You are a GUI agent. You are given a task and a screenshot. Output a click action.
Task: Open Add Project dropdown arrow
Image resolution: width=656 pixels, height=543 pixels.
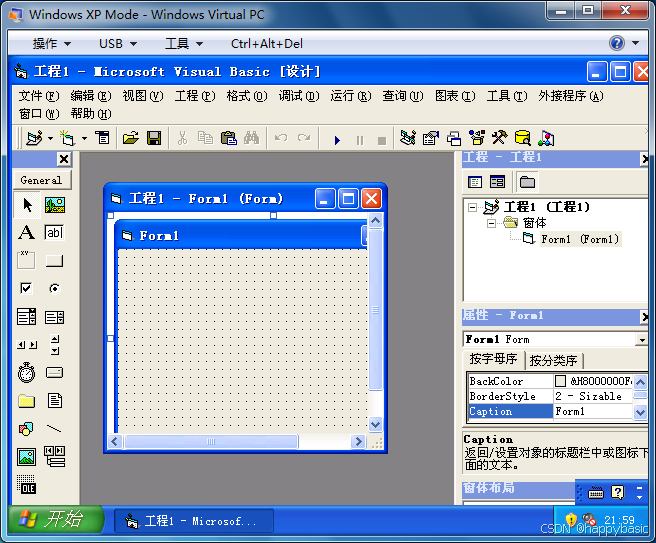(50, 138)
